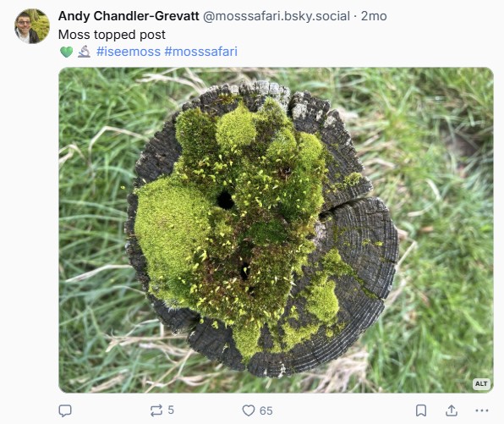Save the post with the bookmark icon
Screen dimensions: 504x424
[421, 410]
